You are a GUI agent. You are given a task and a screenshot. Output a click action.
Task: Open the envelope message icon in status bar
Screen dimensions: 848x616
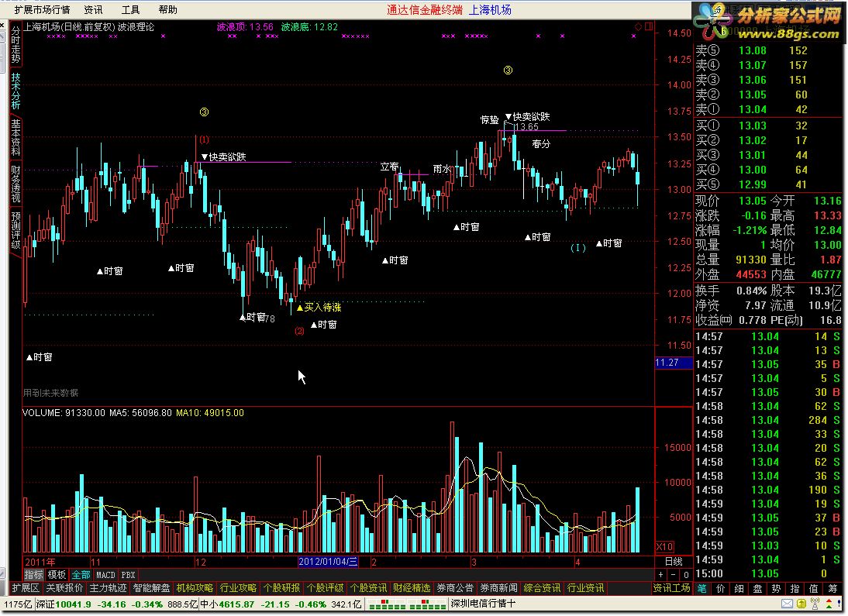coord(787,604)
